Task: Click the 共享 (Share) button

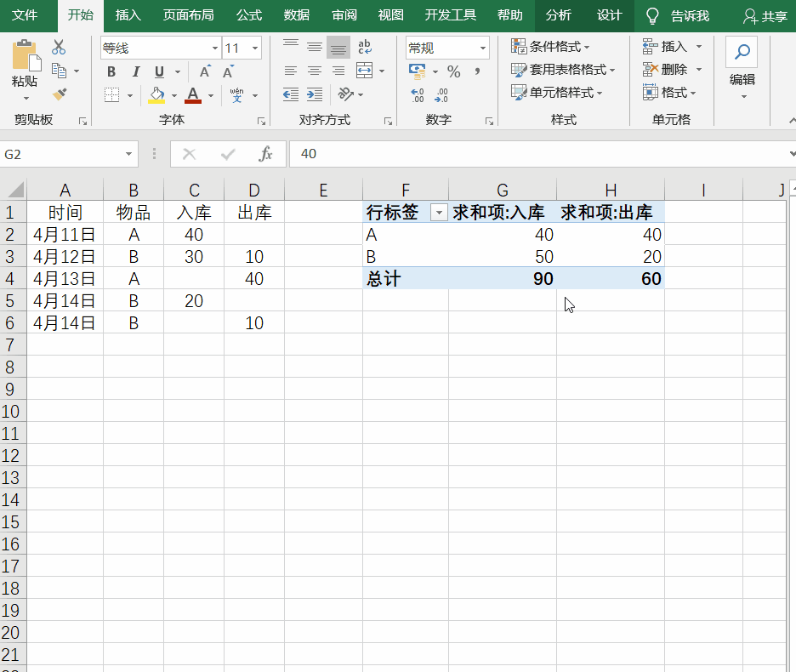Action: click(772, 14)
